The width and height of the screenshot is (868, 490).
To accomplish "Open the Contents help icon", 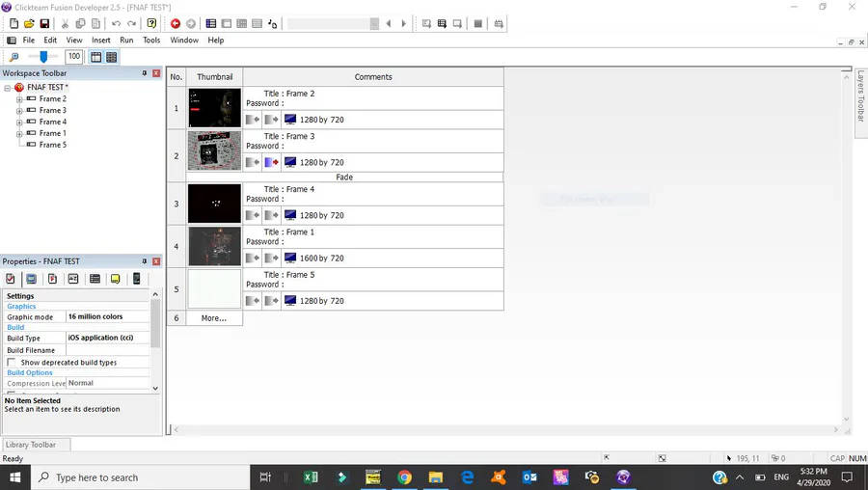I will point(151,23).
